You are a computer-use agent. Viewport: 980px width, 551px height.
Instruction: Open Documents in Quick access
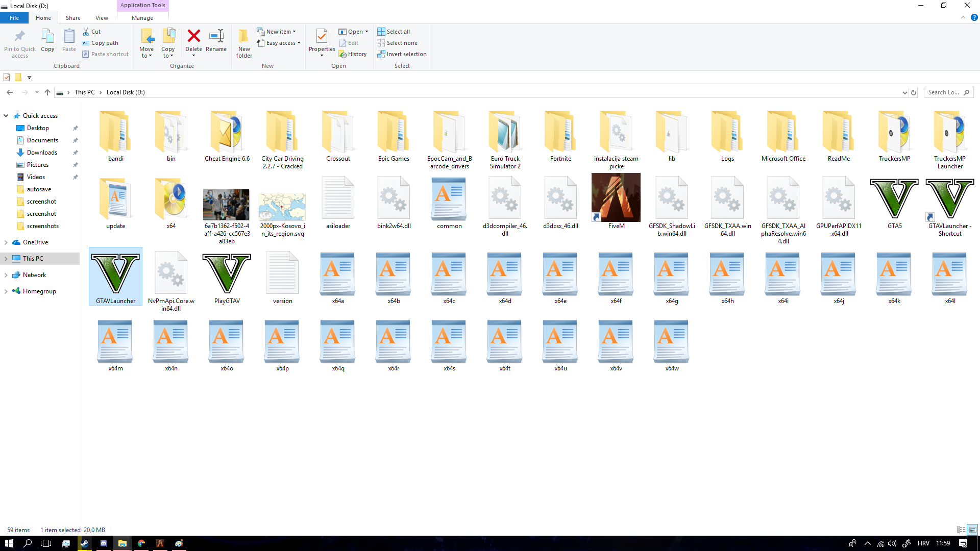(x=42, y=140)
